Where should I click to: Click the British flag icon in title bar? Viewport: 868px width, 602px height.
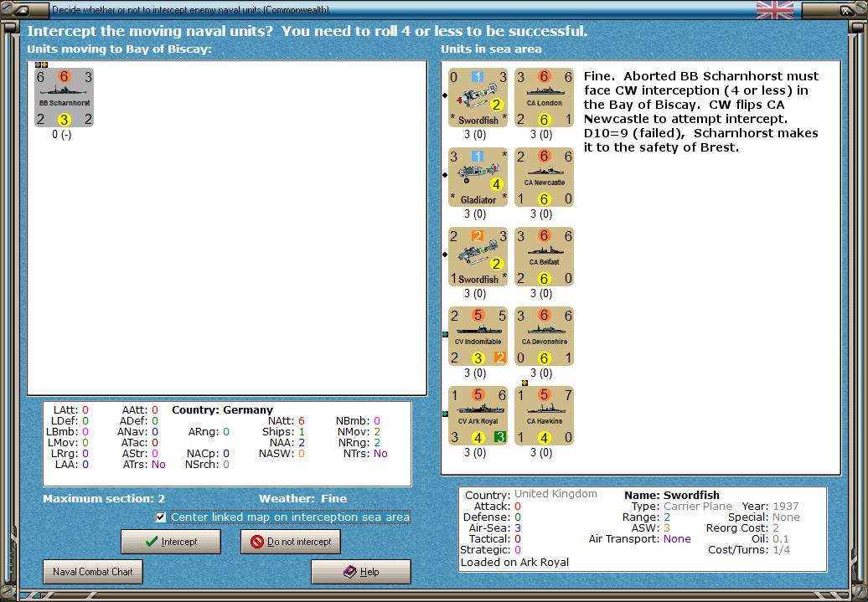774,10
